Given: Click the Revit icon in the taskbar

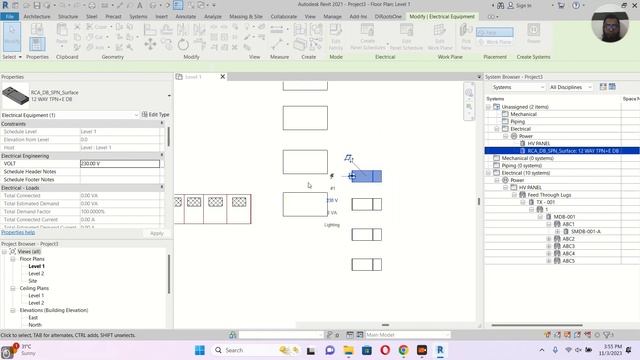Looking at the screenshot, I should click(440, 350).
